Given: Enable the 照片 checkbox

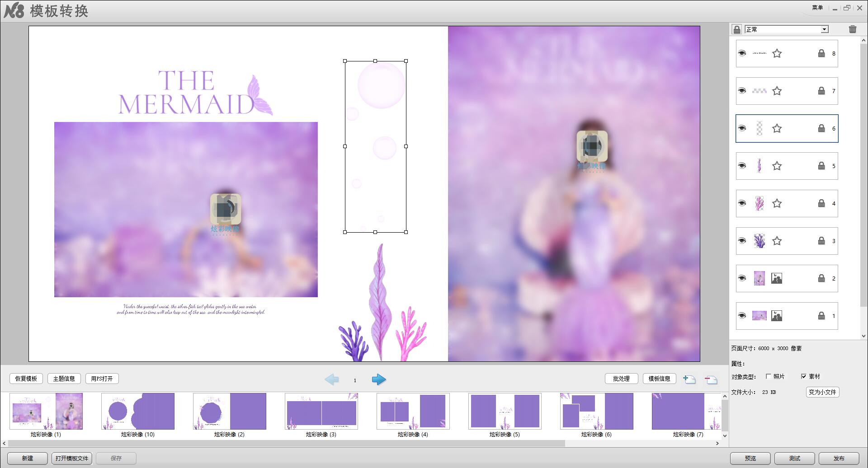Looking at the screenshot, I should pos(768,376).
